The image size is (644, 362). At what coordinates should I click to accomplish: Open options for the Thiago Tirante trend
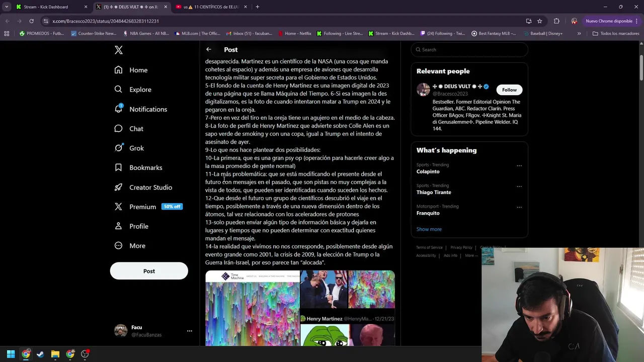pyautogui.click(x=519, y=186)
